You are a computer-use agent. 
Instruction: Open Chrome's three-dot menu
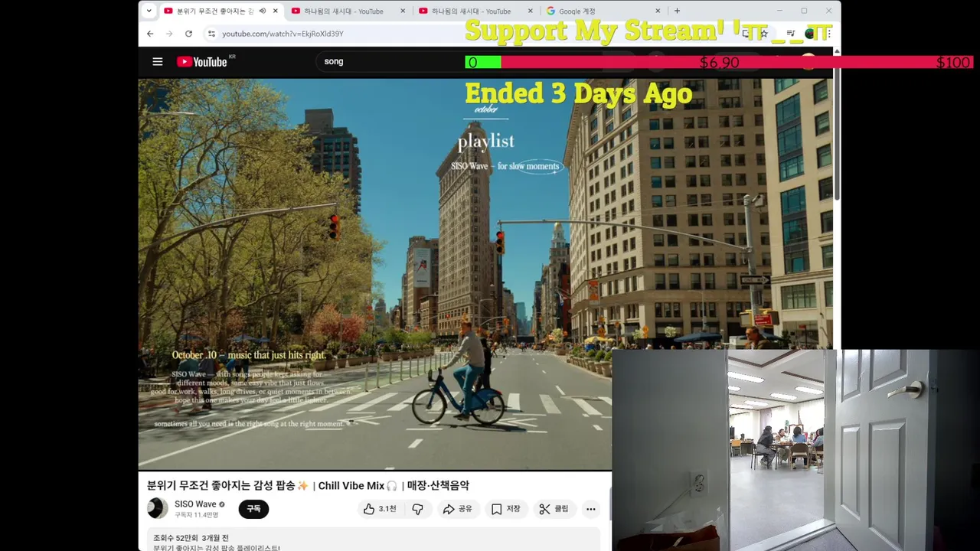pos(828,34)
